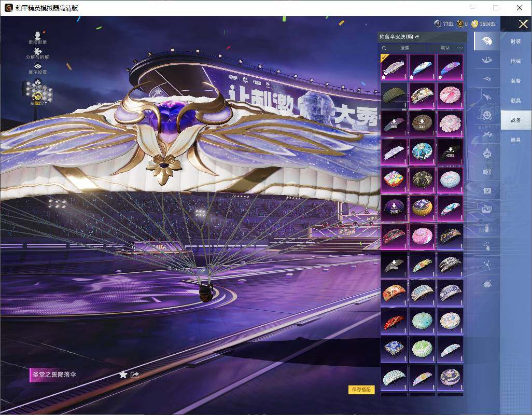Select the colorful rainbow square parachute
The width and height of the screenshot is (532, 415).
[394, 180]
